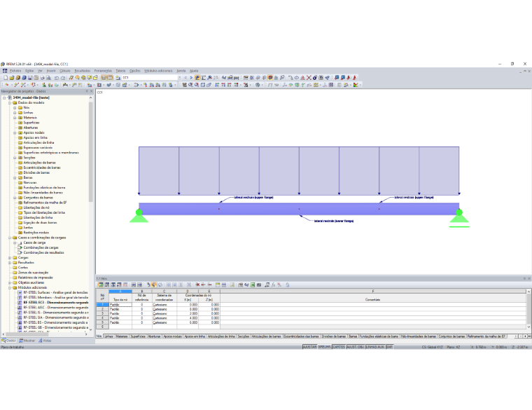Expand the Nós tree node
This screenshot has height=410, width=532.
(15, 108)
